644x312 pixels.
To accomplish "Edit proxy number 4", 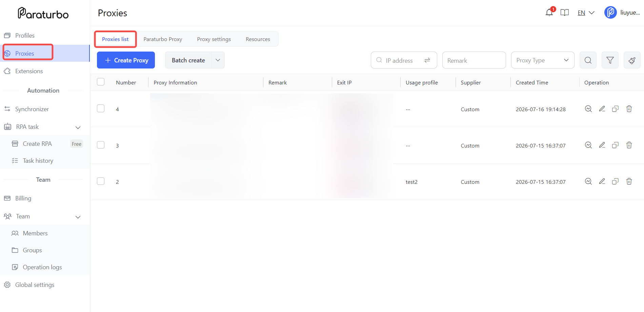I will [x=602, y=109].
